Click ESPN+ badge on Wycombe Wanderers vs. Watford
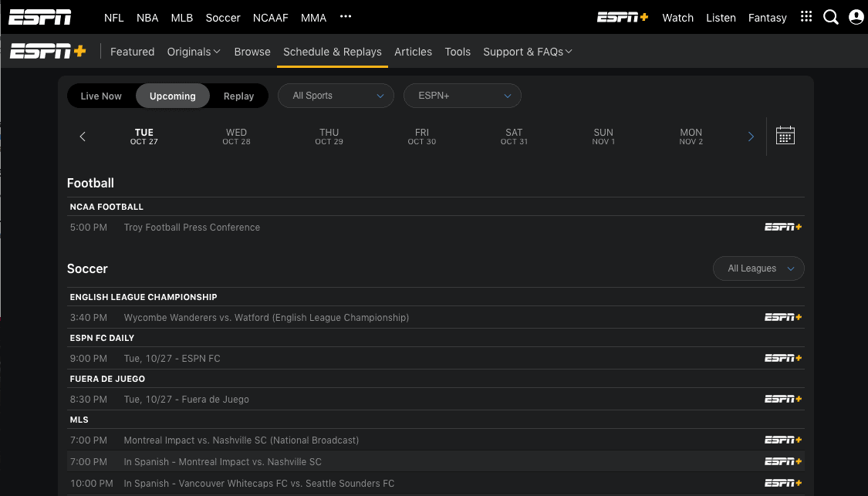The image size is (868, 496). 783,317
